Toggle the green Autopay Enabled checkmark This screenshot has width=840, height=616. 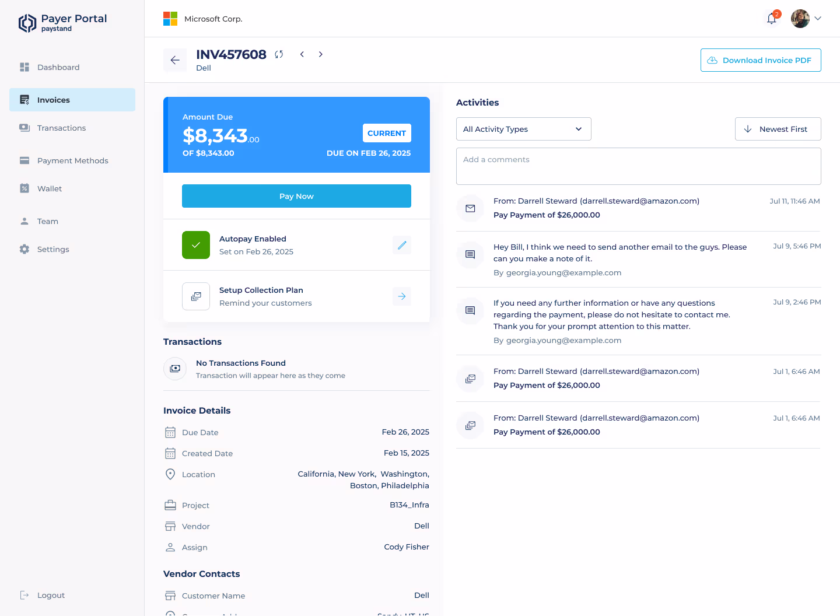tap(196, 245)
